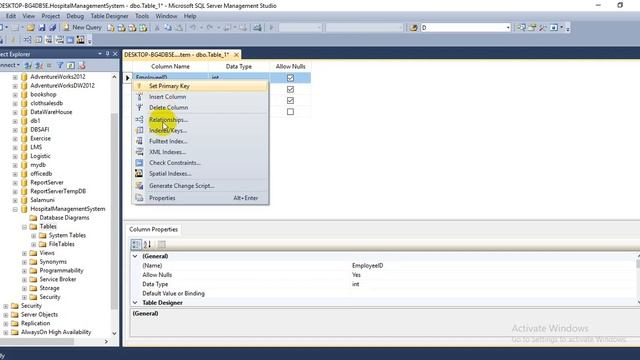
Task: Close the Object Explorer panel
Action: point(115,53)
